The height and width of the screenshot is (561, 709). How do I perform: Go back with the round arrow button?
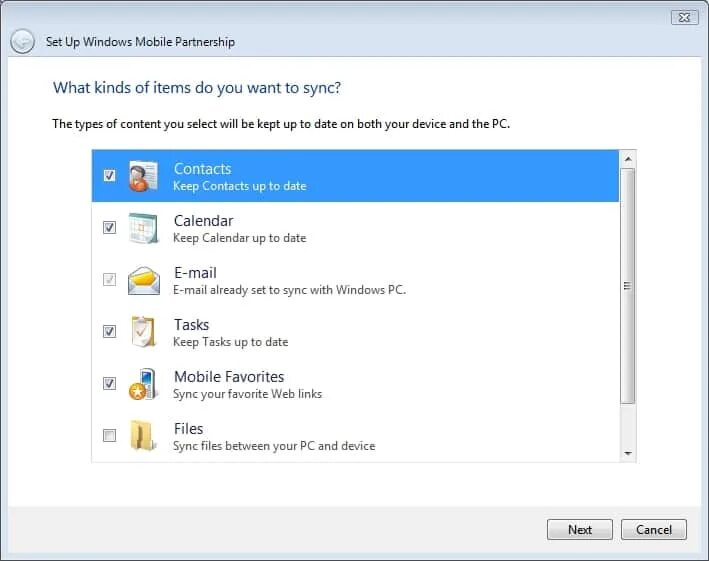click(22, 42)
